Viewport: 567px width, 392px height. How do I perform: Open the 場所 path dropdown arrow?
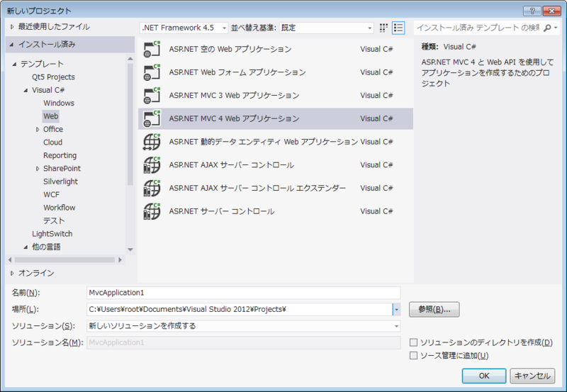click(396, 310)
